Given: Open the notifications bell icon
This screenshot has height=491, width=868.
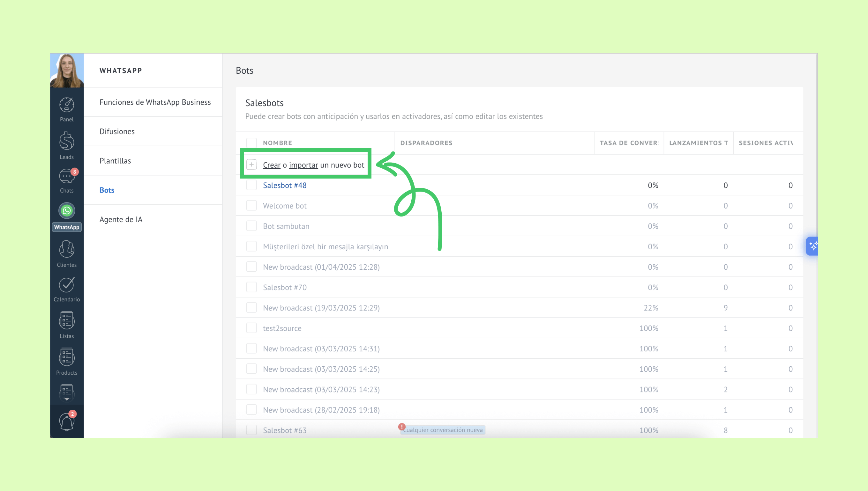Looking at the screenshot, I should 66,421.
